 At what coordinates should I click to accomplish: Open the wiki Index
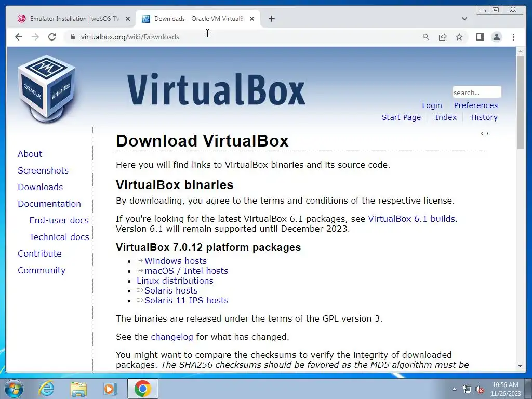point(446,117)
